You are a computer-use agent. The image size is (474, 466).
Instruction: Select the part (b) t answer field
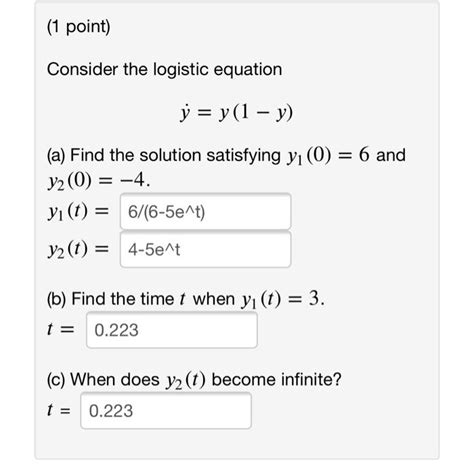tap(172, 330)
